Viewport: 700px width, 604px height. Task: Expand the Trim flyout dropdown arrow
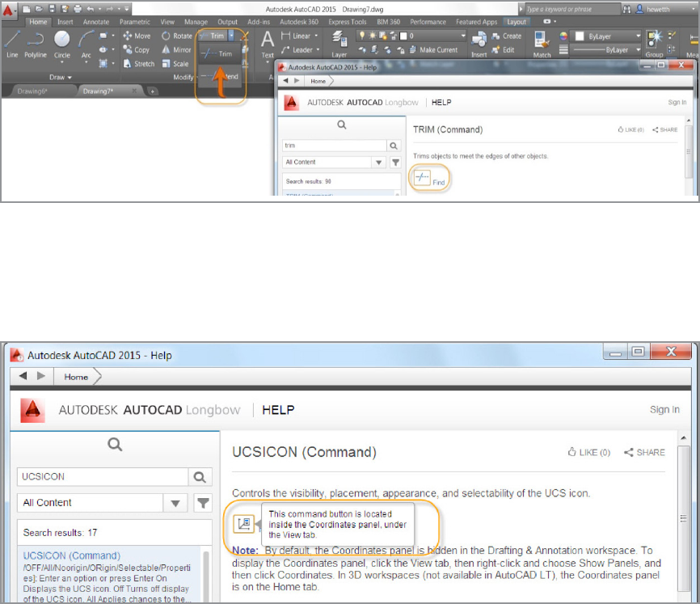231,36
